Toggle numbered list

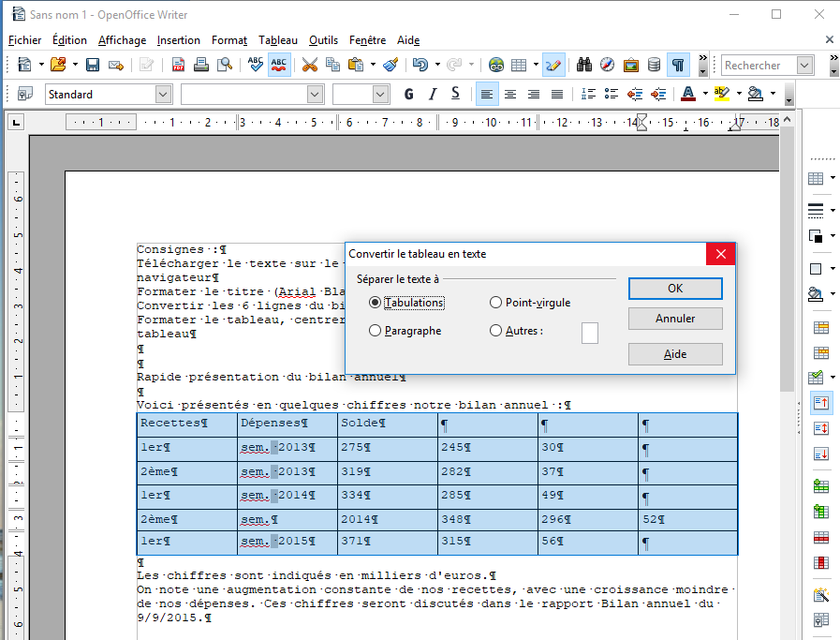click(588, 95)
